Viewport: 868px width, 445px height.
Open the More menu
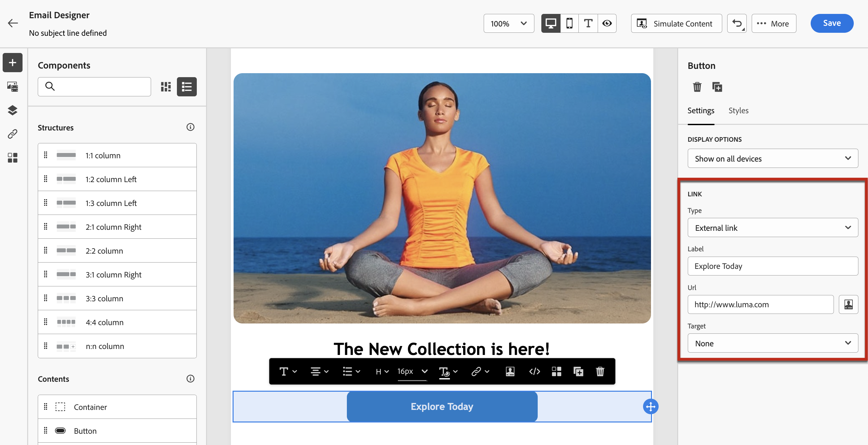coord(774,23)
